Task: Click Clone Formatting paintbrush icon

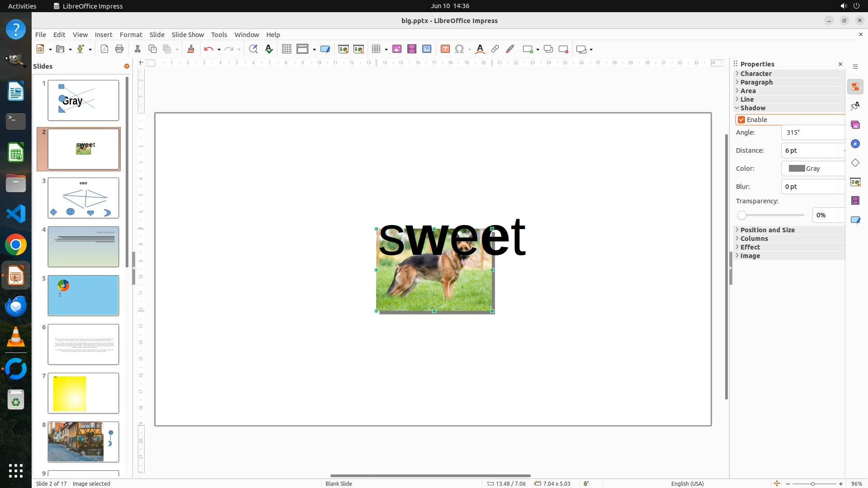Action: (x=191, y=49)
